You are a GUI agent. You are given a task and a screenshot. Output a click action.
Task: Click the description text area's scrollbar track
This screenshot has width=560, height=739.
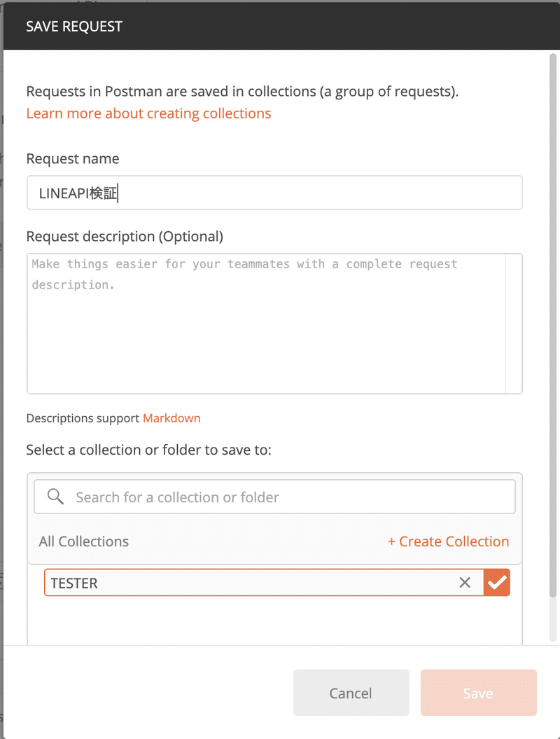click(514, 324)
